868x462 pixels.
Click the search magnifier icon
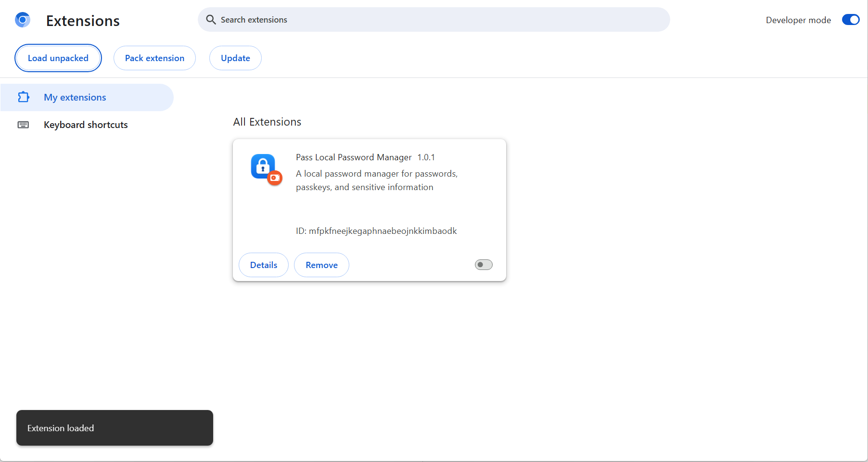pyautogui.click(x=211, y=20)
